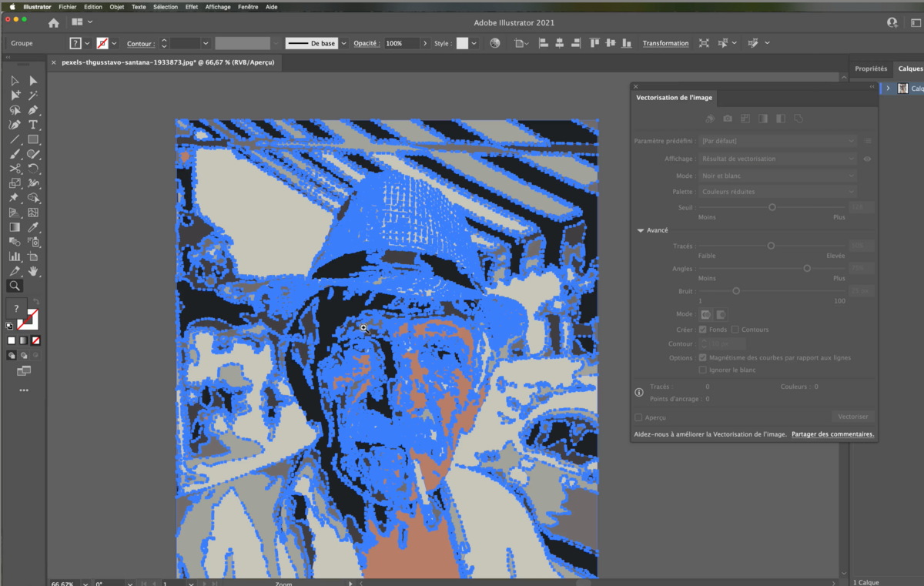
Task: Select the Rotate tool
Action: point(33,169)
